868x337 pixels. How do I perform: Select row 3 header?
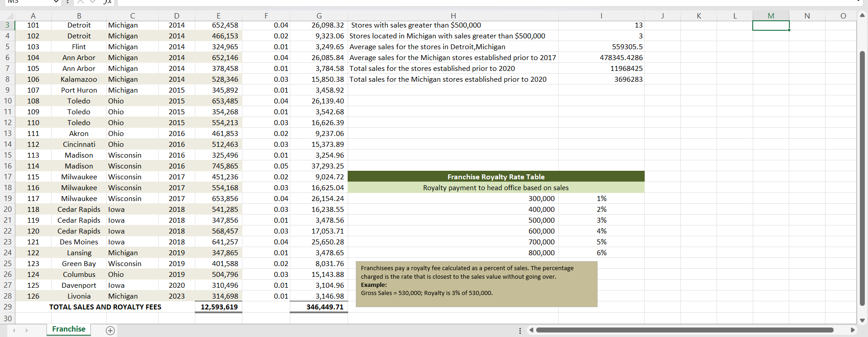pos(7,25)
